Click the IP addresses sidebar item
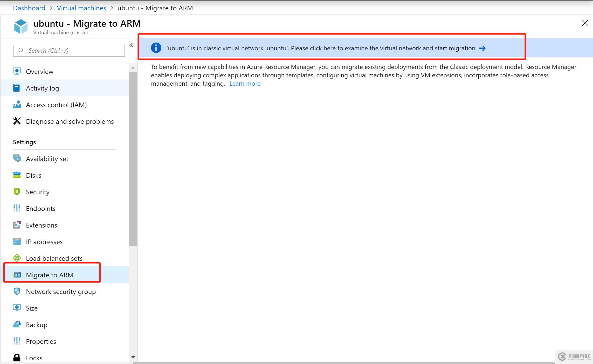 click(x=44, y=242)
